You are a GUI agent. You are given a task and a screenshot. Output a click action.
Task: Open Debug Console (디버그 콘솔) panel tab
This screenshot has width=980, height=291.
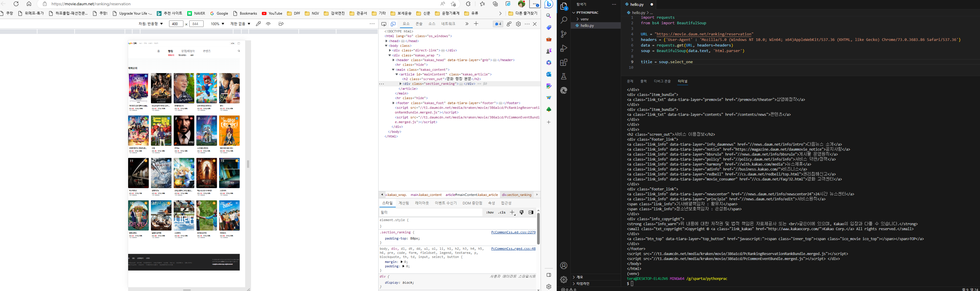(662, 81)
